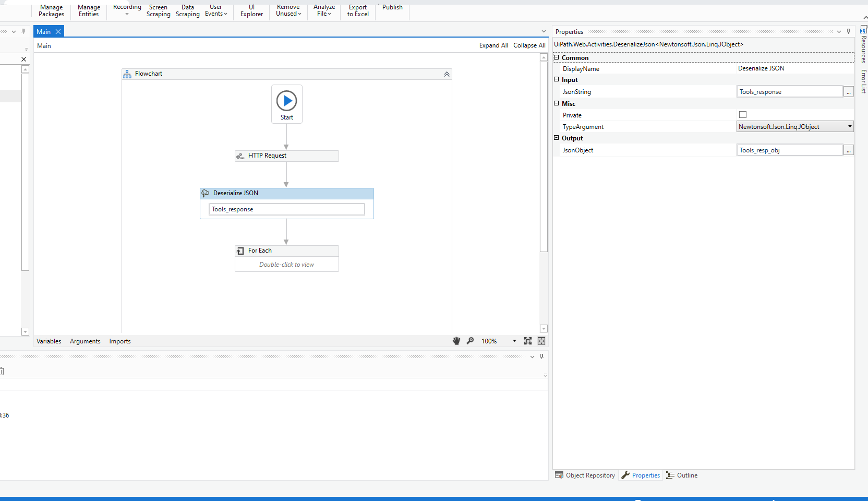
Task: Collapse the Flowchart with the double chevron
Action: pyautogui.click(x=447, y=74)
